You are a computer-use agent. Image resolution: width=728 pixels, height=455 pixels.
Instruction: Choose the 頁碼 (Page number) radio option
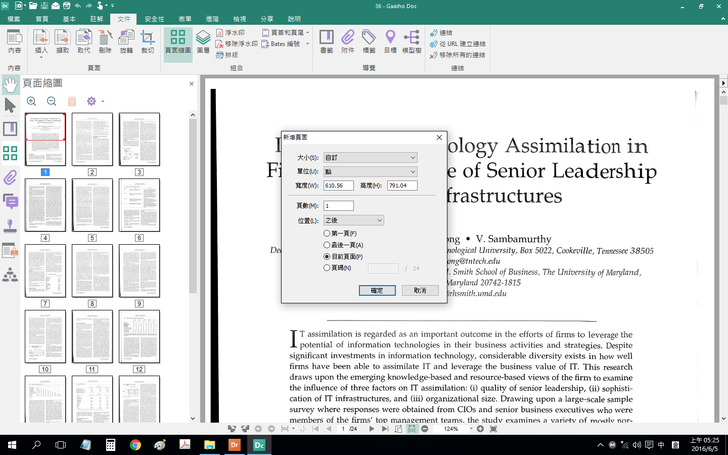coord(327,268)
